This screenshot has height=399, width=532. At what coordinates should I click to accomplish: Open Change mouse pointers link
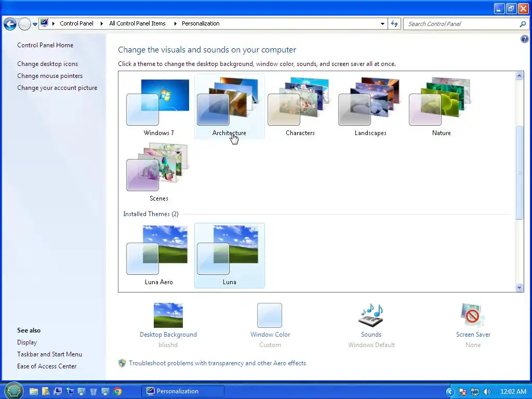coord(50,76)
